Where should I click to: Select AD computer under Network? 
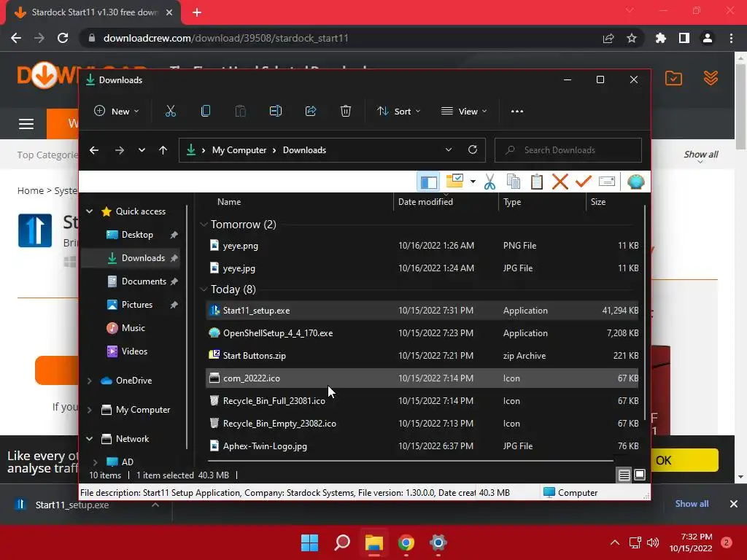[x=127, y=462]
